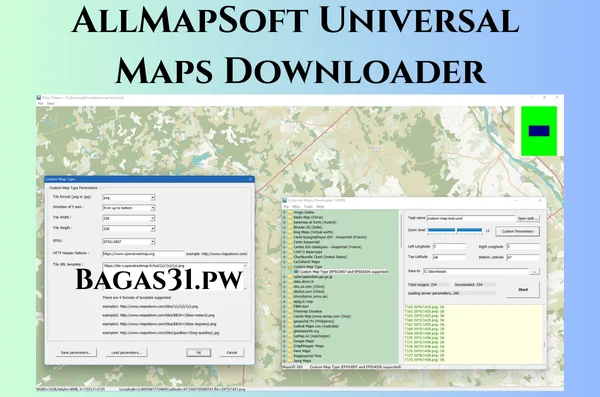Click the Top Latitude input field
Image resolution: width=600 pixels, height=397 pixels.
[x=449, y=257]
